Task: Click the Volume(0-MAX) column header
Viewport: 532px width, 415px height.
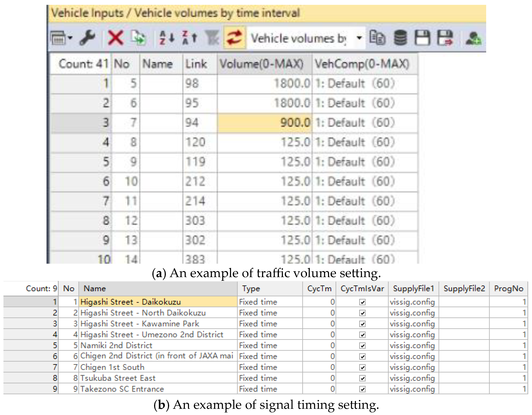Action: pyautogui.click(x=265, y=64)
